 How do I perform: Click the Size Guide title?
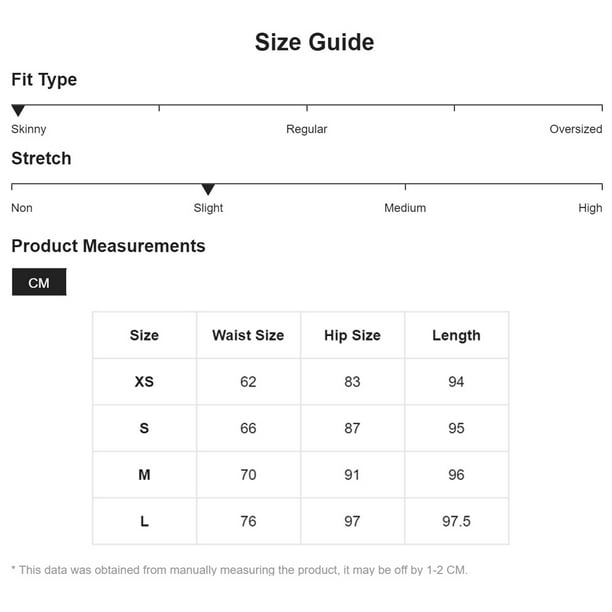point(314,42)
